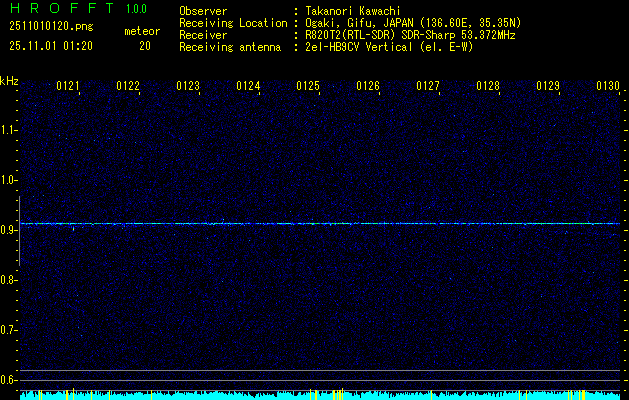Click the receiver frequency 53.372MHz text
Screen dimensions: 629x400
click(x=486, y=35)
